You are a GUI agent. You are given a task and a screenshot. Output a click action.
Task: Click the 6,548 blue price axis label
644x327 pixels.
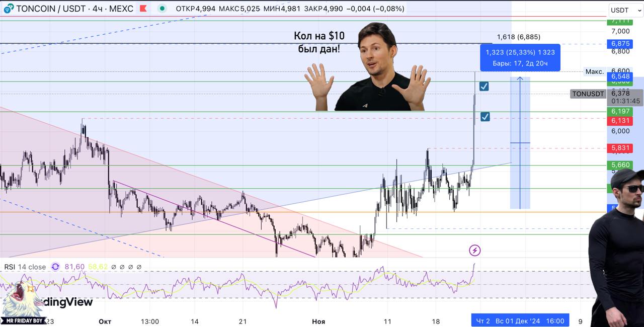[x=620, y=76]
